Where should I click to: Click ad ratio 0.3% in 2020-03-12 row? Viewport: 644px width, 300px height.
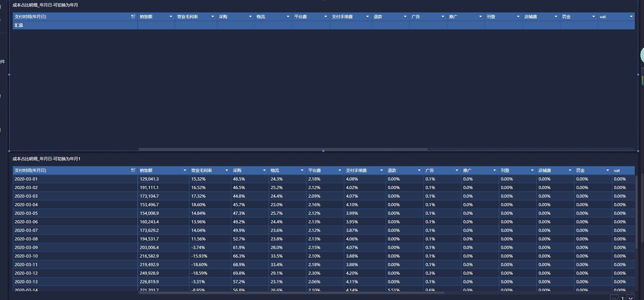430,273
